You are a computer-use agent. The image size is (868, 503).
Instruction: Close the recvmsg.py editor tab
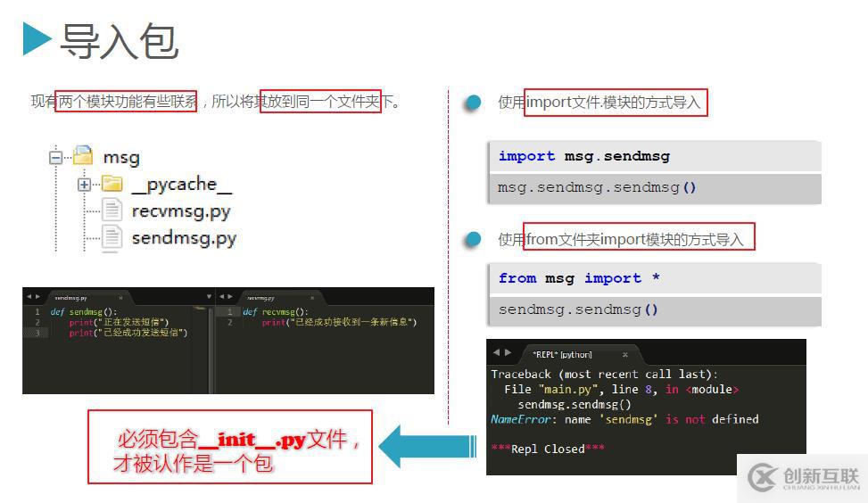coord(312,298)
